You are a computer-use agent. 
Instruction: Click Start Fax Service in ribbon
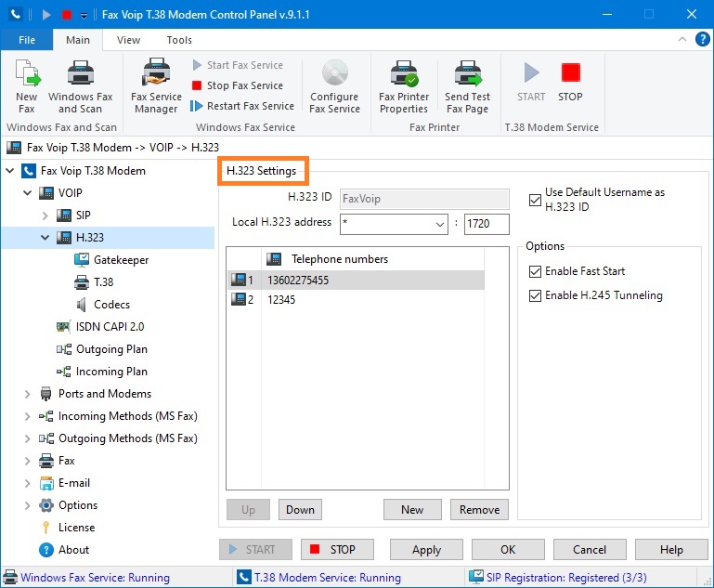click(238, 65)
